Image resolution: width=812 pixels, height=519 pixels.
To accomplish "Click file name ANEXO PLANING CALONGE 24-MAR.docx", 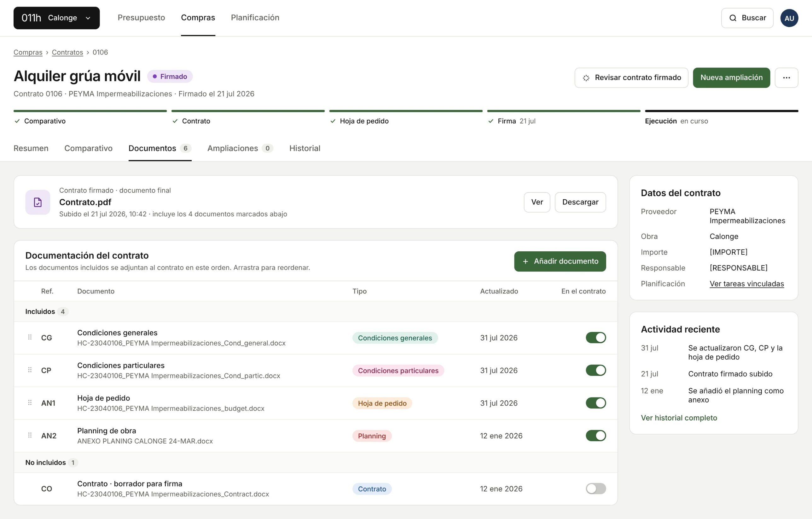I will [x=145, y=441].
